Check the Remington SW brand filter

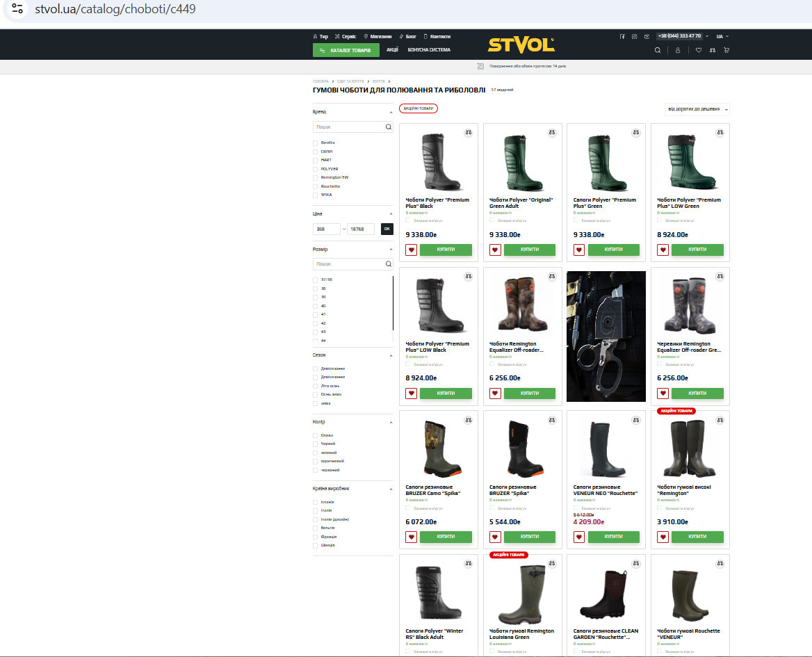316,177
